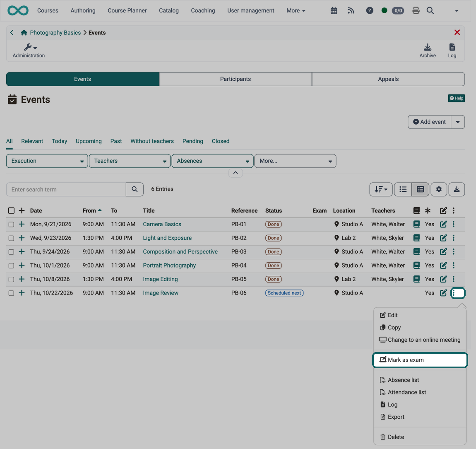Open the Image Editing event link

point(160,279)
